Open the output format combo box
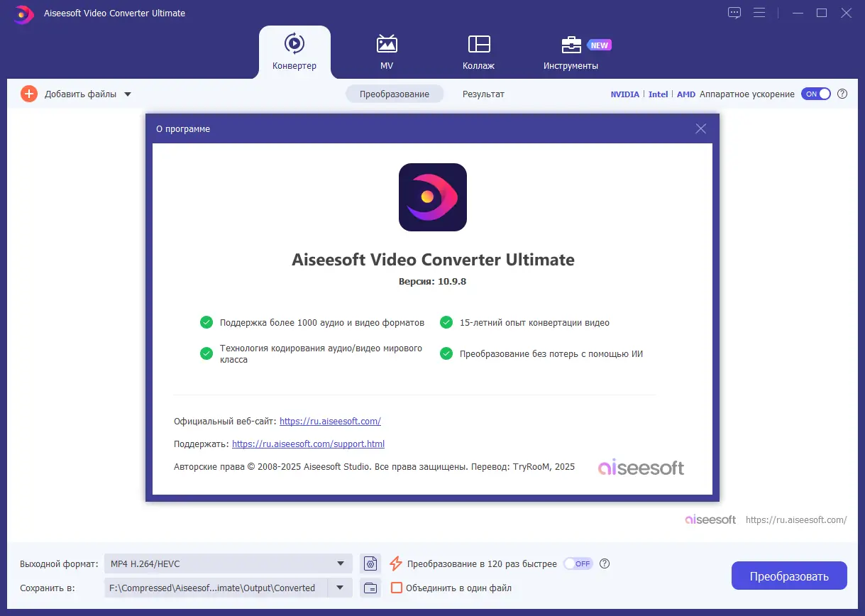 pos(228,563)
